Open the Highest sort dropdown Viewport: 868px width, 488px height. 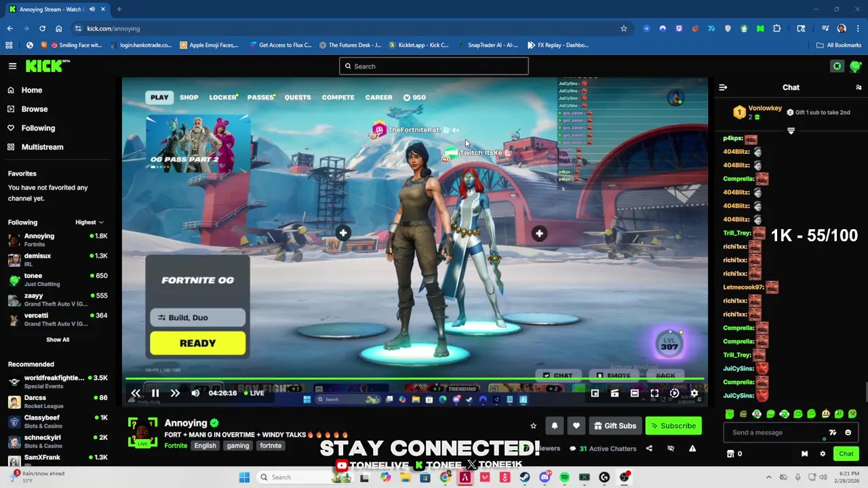tap(90, 222)
